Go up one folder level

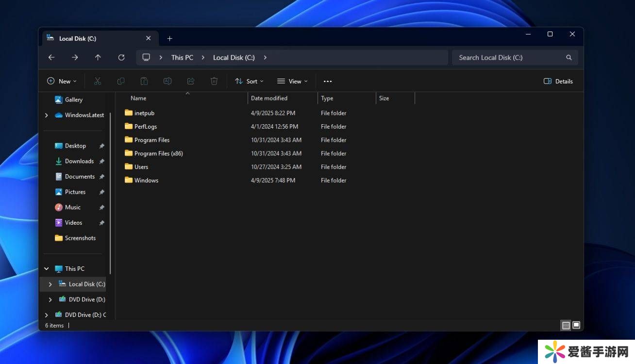[98, 57]
